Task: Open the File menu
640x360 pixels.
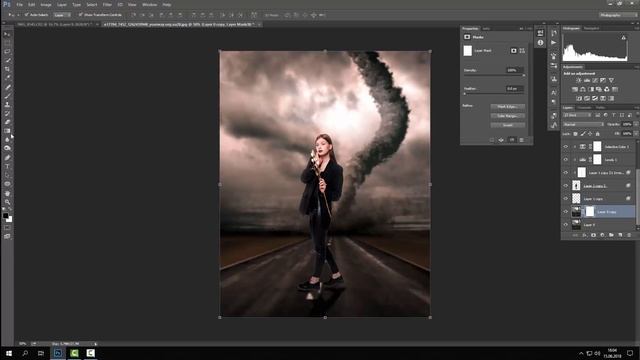Action: pos(19,4)
